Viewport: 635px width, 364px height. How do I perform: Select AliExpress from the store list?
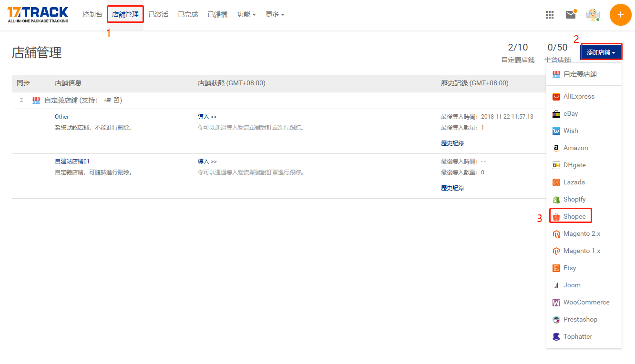578,96
